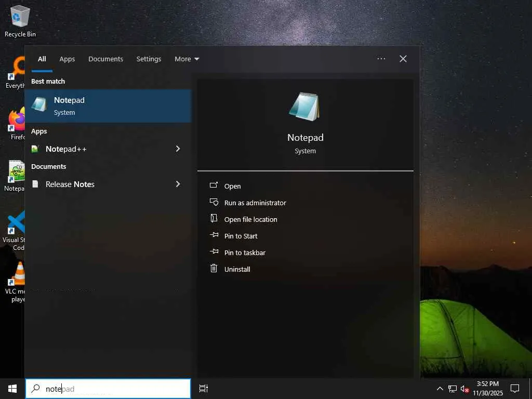Choose Run as administrator
532x399 pixels.
255,203
